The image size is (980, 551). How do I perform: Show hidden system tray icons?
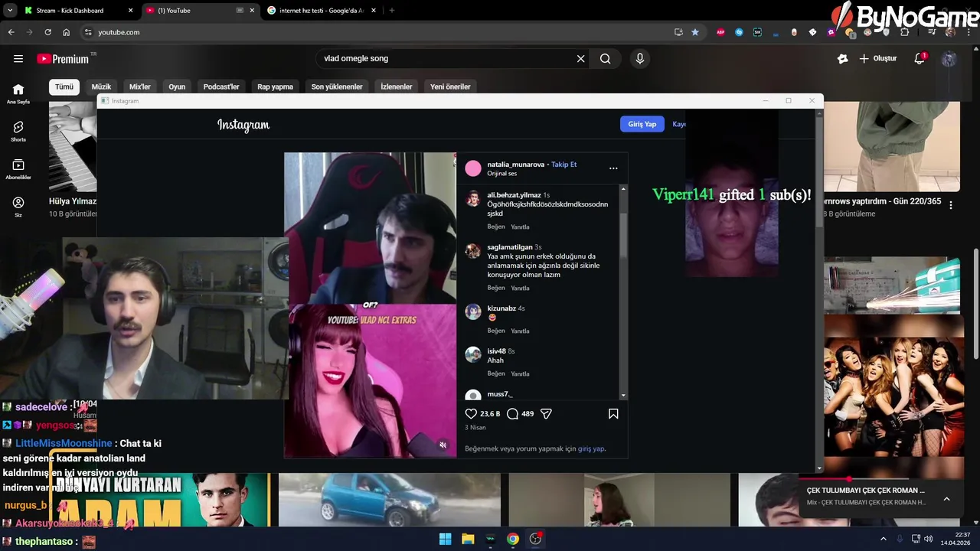[x=882, y=539]
